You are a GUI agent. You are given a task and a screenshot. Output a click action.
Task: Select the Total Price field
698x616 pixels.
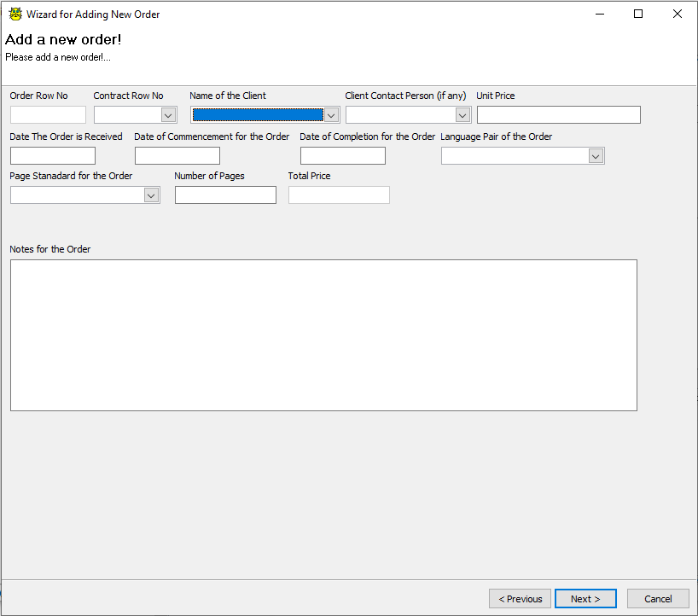(339, 195)
